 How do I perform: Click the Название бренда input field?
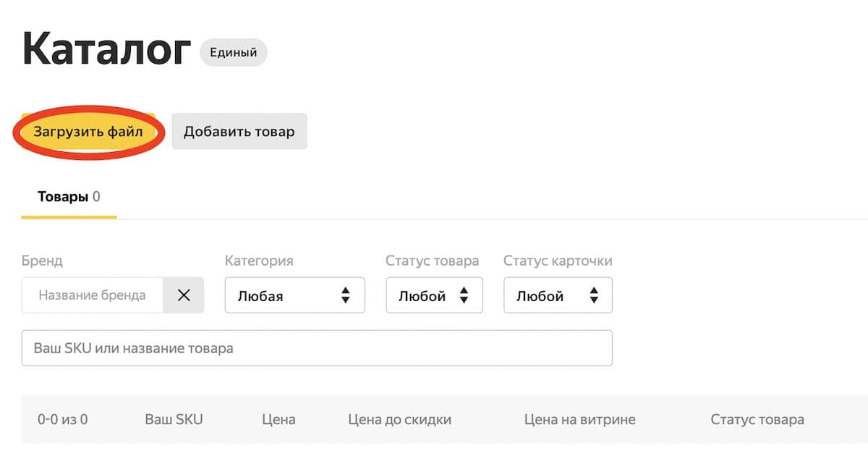tap(94, 295)
